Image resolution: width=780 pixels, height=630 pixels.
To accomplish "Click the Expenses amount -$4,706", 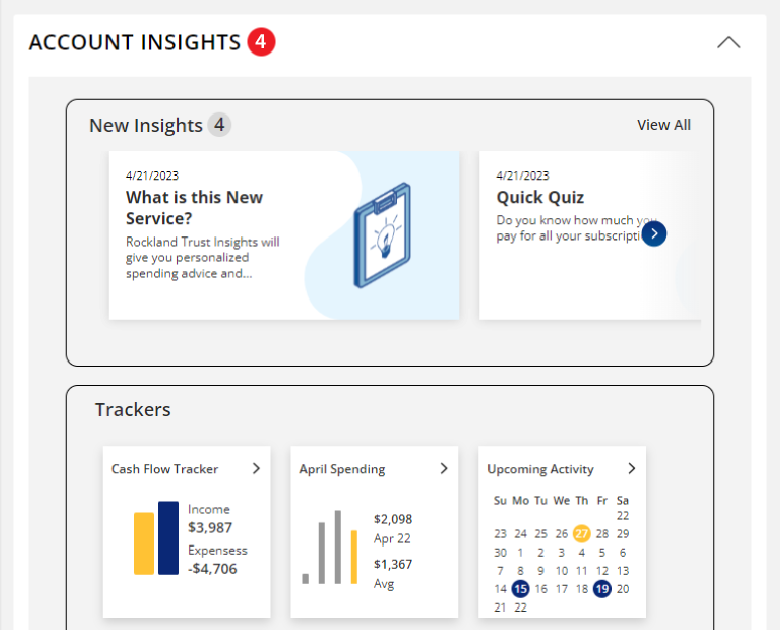I will [213, 569].
